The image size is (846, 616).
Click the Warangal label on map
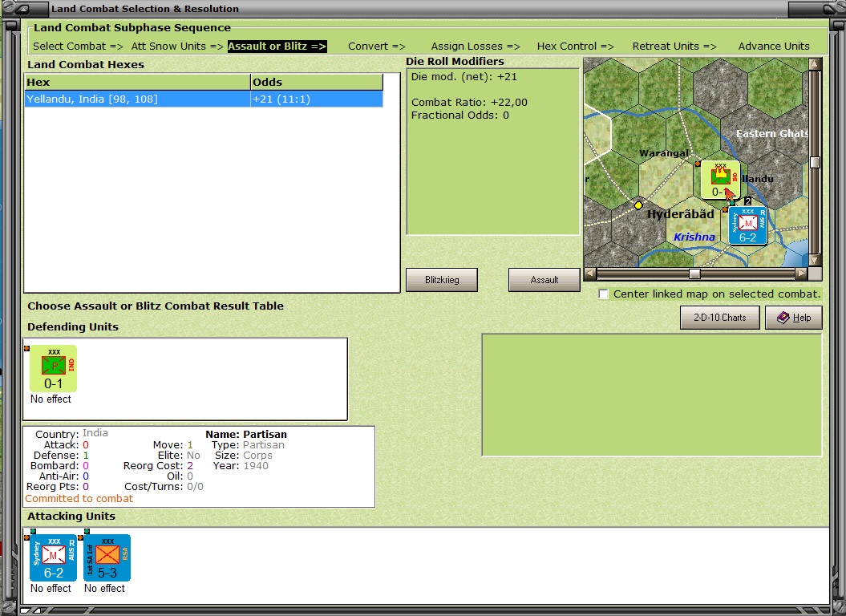pos(664,153)
